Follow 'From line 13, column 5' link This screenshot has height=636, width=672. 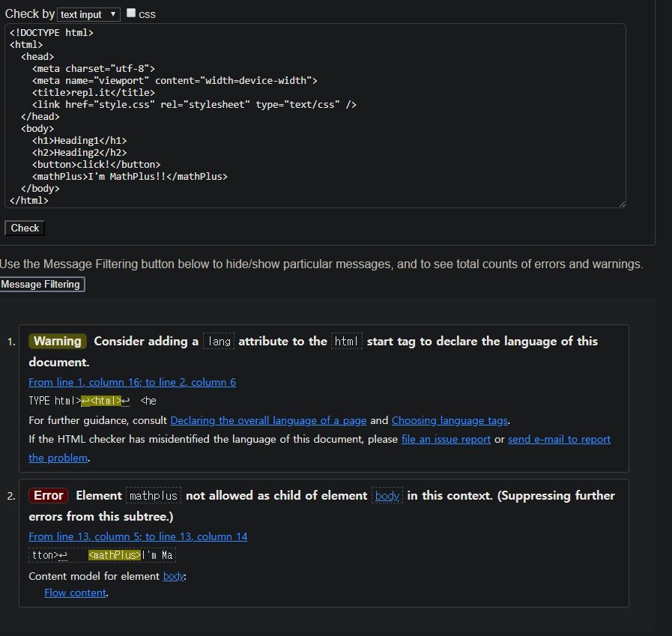click(138, 536)
